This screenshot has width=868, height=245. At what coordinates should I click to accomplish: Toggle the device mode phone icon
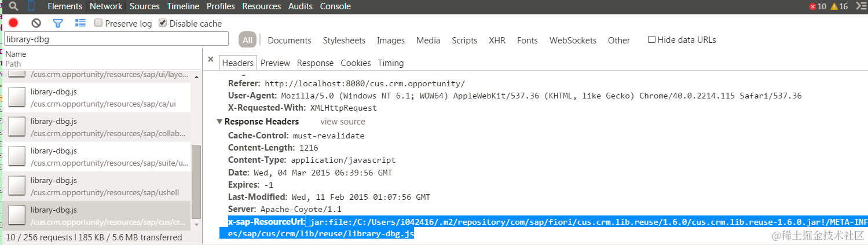[31, 6]
